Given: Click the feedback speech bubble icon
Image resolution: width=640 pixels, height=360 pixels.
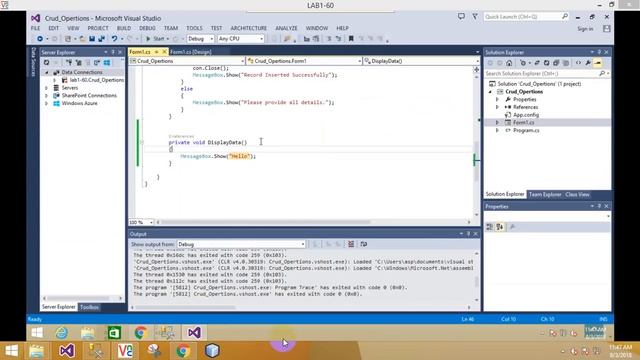Looking at the screenshot, I should tap(461, 16).
